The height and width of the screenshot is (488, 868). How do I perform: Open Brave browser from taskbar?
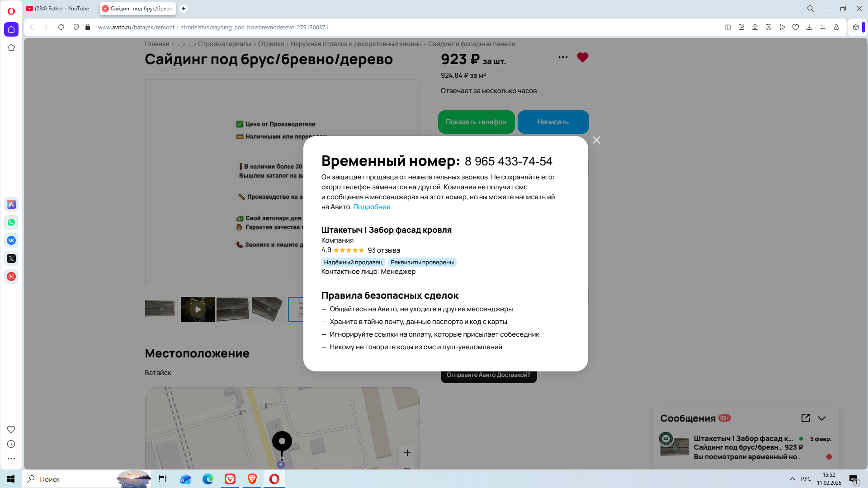[x=252, y=479]
